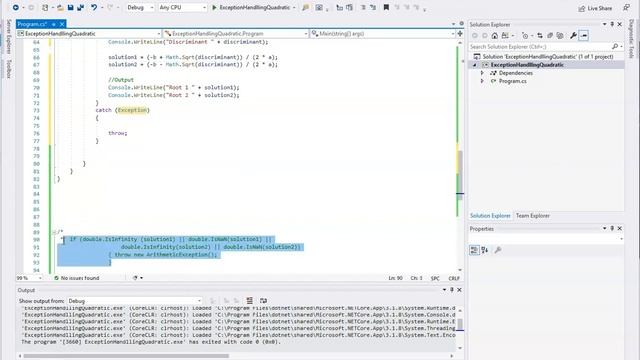This screenshot has width=640, height=360.
Task: Switch to Team Explorer tab
Action: (533, 216)
